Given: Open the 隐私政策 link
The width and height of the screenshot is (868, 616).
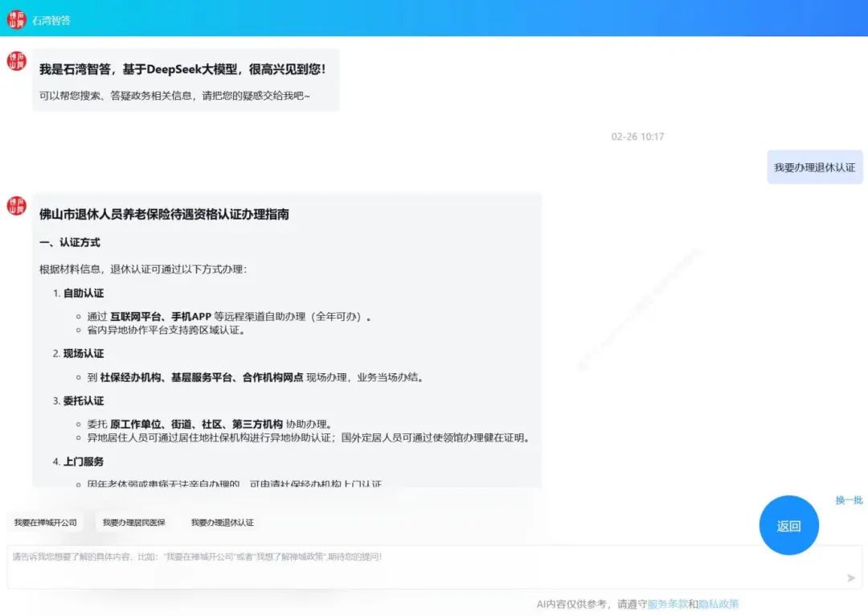Looking at the screenshot, I should pos(719,604).
